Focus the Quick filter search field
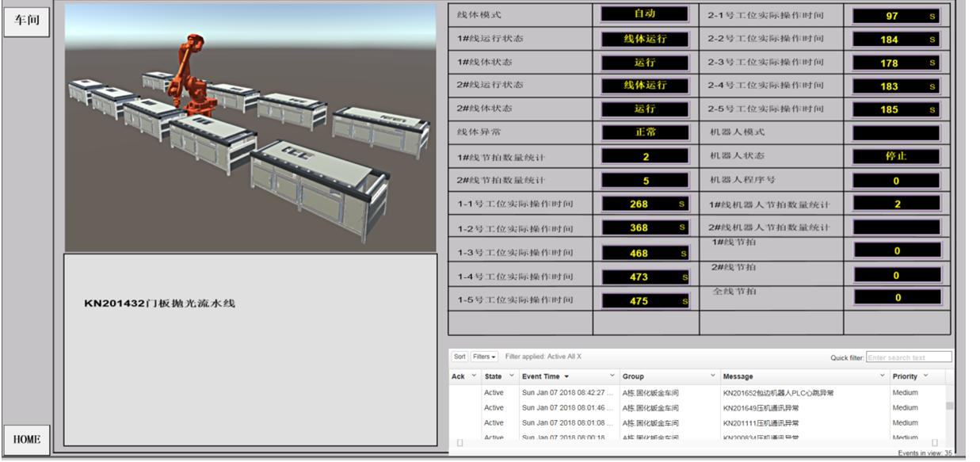Image resolution: width=980 pixels, height=462 pixels. (909, 357)
